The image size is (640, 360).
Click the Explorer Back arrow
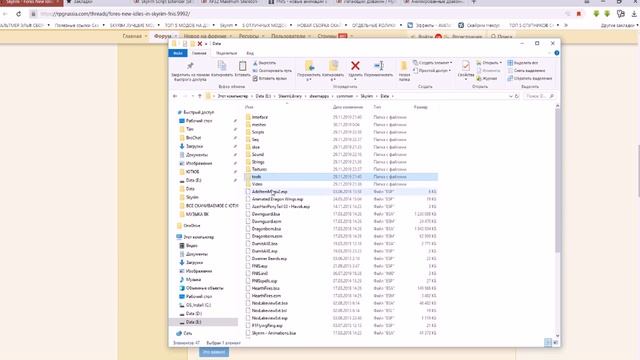pos(175,96)
